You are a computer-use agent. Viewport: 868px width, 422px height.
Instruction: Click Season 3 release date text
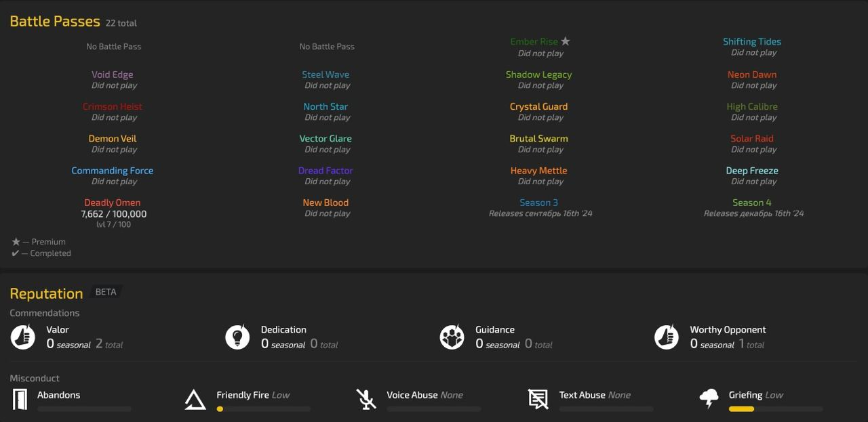tap(540, 213)
